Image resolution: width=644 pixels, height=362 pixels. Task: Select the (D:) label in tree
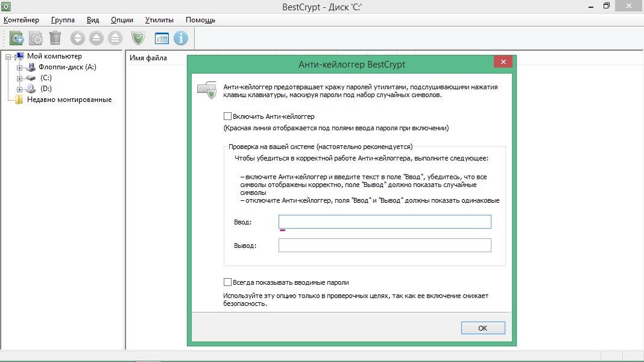click(46, 88)
